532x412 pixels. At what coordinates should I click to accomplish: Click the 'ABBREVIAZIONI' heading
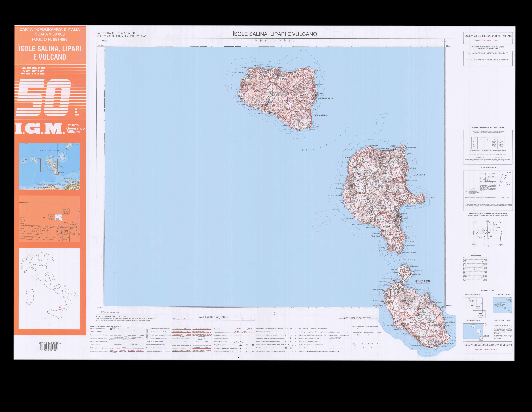475,256
